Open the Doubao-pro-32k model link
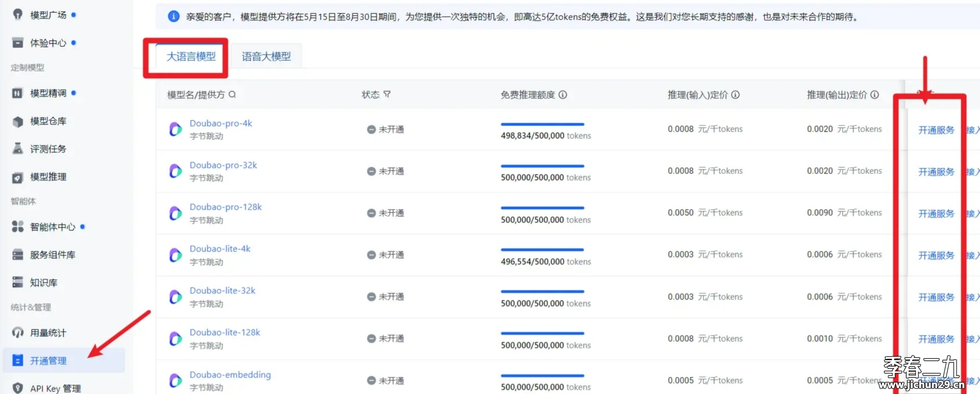The image size is (980, 394). (223, 165)
